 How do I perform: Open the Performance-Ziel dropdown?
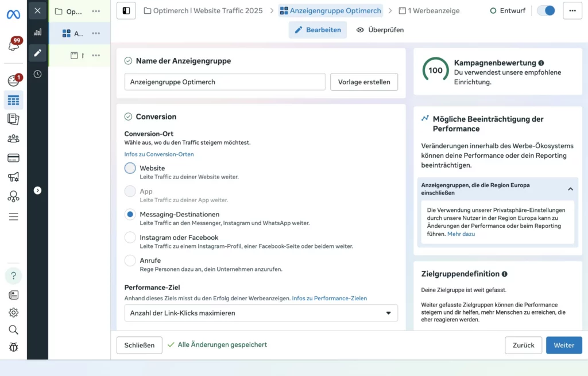coord(261,313)
